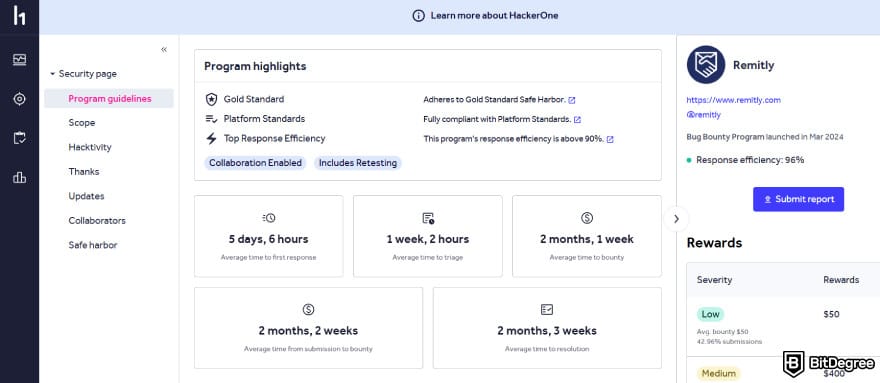Open the Thanks page

pyautogui.click(x=84, y=171)
